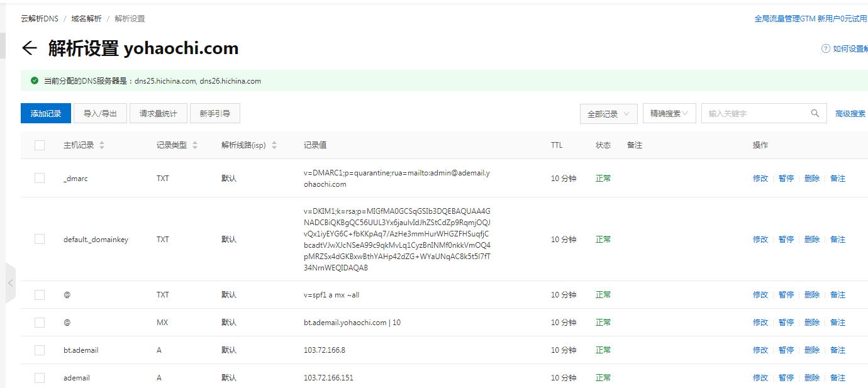Viewport: 868px width, 388px height.
Task: Toggle the select-all header checkbox
Action: pyautogui.click(x=40, y=145)
